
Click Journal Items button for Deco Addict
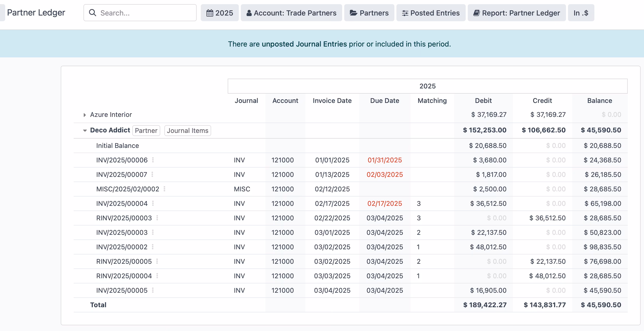pyautogui.click(x=188, y=130)
